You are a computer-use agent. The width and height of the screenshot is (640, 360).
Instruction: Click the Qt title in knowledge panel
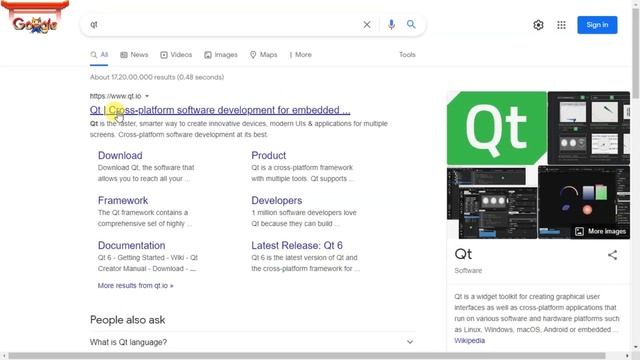[x=463, y=254]
